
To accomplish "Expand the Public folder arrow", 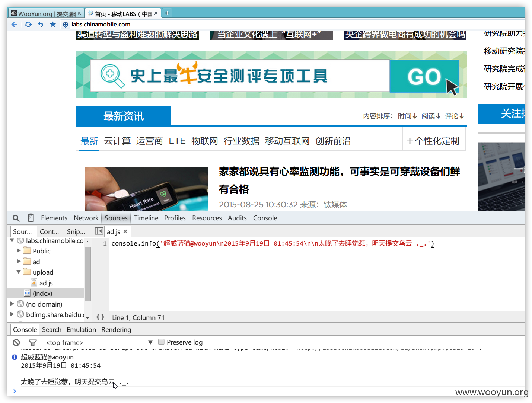I will [x=19, y=251].
